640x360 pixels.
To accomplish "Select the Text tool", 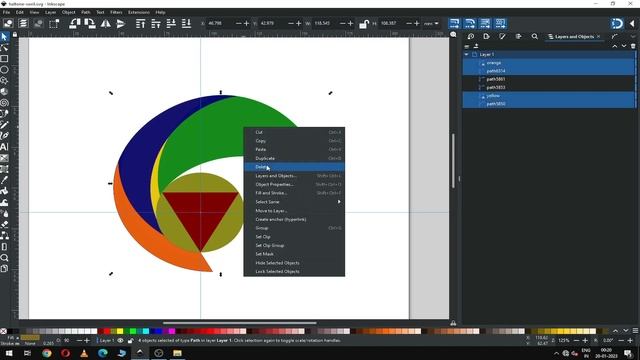I will coord(4,147).
